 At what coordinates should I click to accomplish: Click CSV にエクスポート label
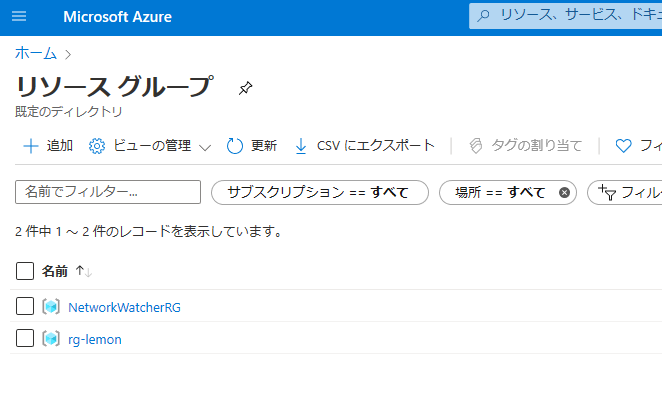click(x=375, y=146)
